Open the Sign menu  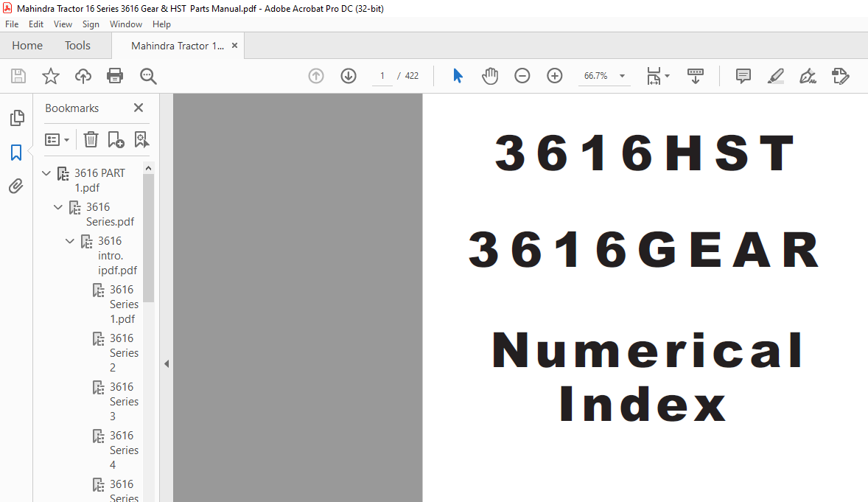pyautogui.click(x=91, y=24)
